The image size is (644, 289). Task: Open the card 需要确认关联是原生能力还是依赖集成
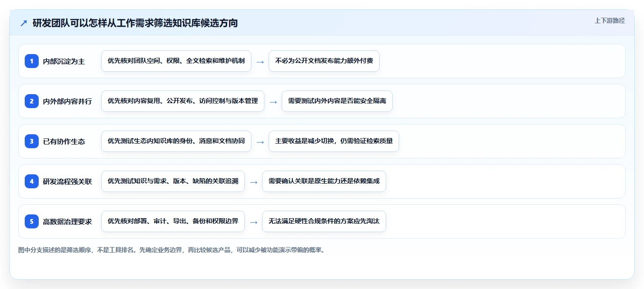[x=324, y=181]
